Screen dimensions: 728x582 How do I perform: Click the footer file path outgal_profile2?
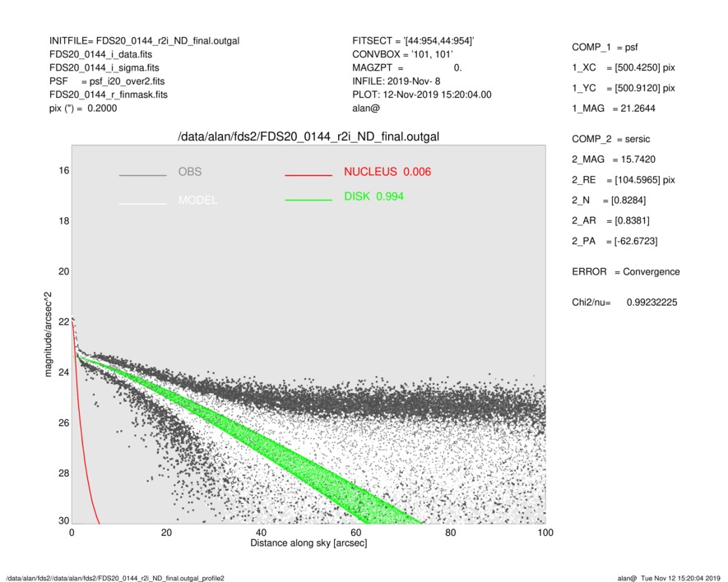[115, 578]
